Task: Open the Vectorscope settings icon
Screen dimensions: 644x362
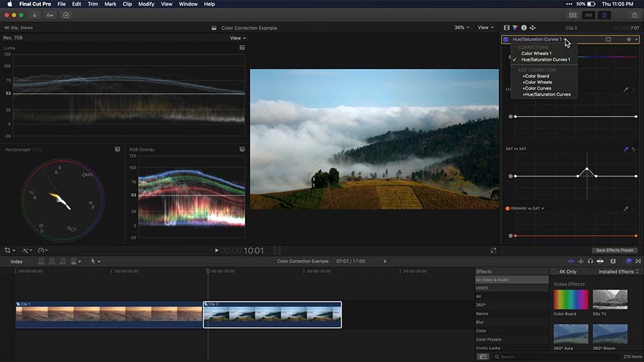Action: click(117, 149)
